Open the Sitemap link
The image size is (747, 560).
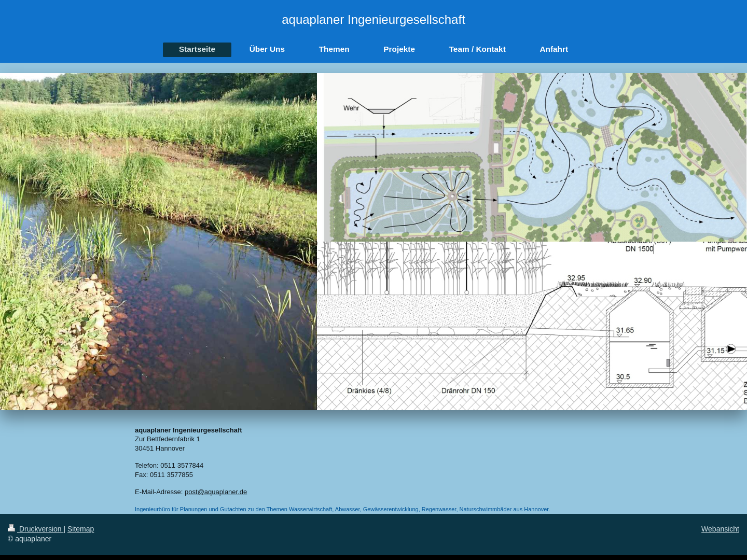pos(80,529)
